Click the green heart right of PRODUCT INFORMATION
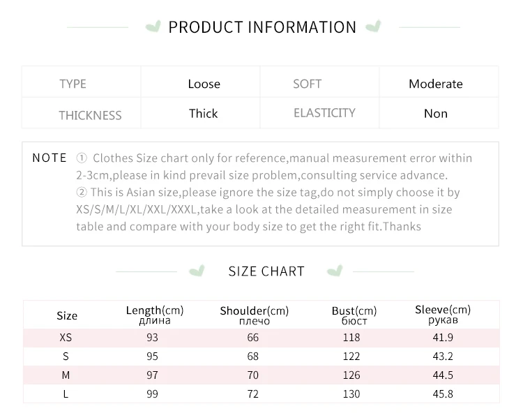 pyautogui.click(x=373, y=27)
